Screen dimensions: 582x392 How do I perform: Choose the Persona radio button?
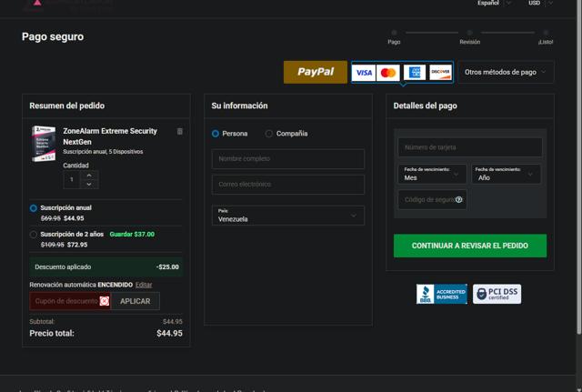click(x=216, y=134)
